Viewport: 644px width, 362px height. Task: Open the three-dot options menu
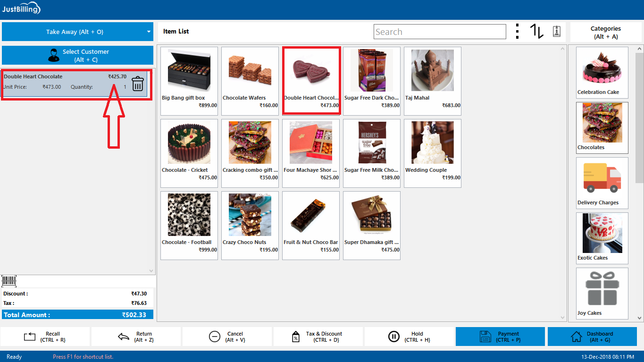click(x=518, y=31)
